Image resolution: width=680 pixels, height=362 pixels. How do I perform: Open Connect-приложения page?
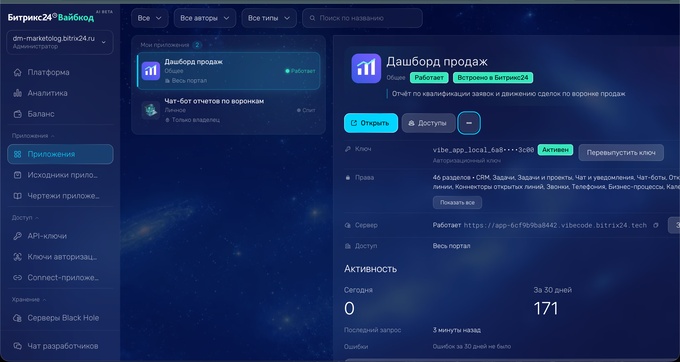[60, 278]
